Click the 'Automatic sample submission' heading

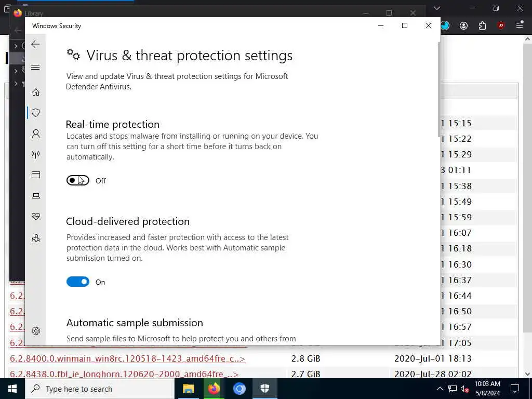pyautogui.click(x=135, y=323)
